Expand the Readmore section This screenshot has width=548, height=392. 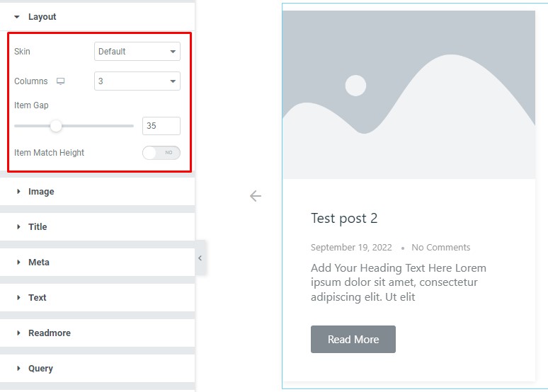pos(97,333)
